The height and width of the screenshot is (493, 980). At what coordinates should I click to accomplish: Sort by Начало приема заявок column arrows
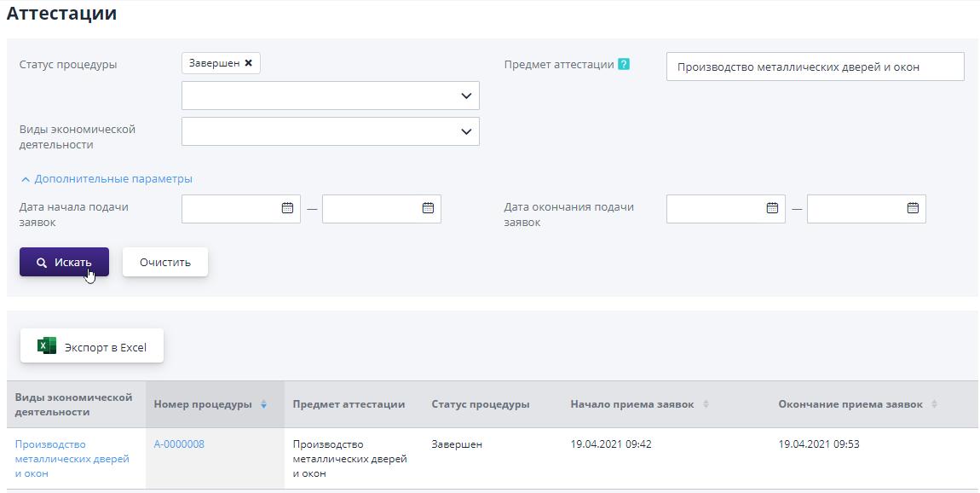tap(706, 404)
